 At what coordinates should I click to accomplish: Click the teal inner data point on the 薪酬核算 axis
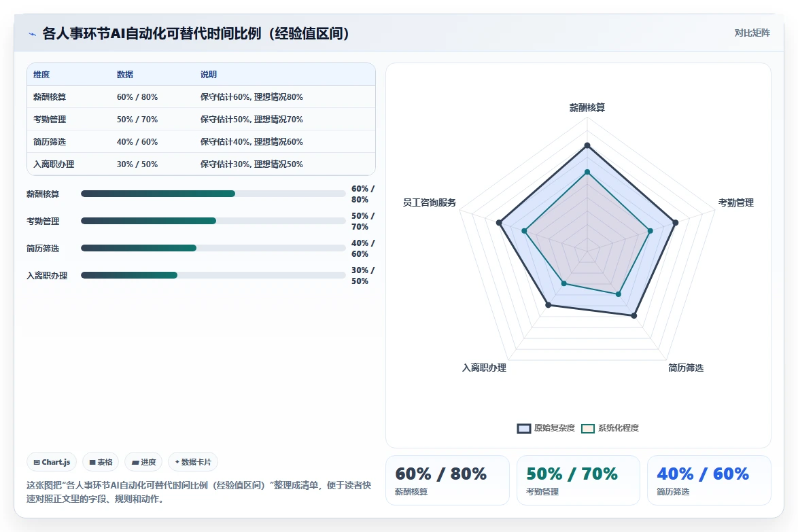(x=587, y=173)
